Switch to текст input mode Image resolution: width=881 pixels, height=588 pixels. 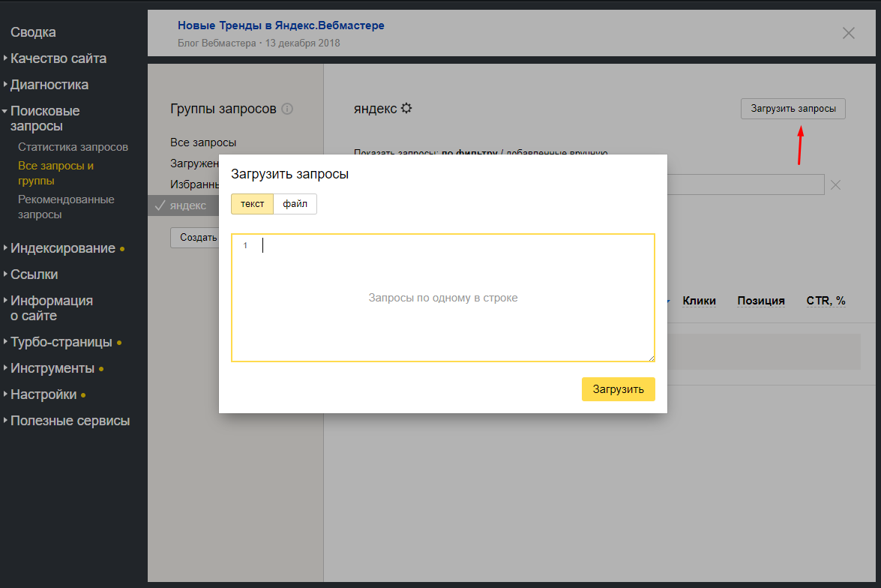coord(252,204)
